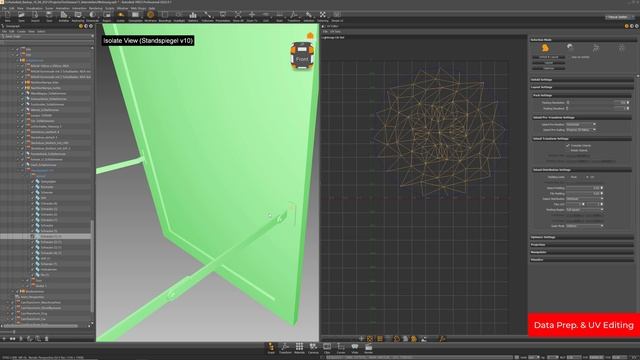This screenshot has height=360, width=640.
Task: Open VSets from bottom quick access bar
Action: point(355,348)
